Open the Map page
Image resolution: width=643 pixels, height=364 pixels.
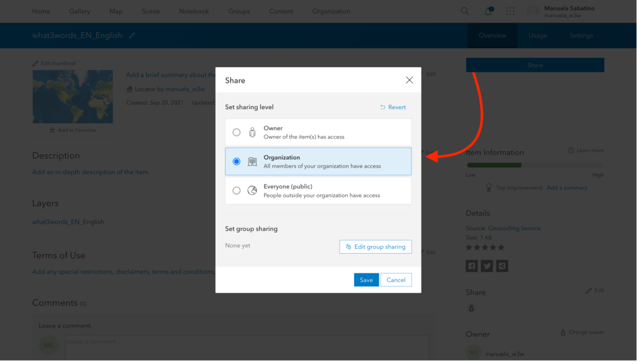pos(117,12)
